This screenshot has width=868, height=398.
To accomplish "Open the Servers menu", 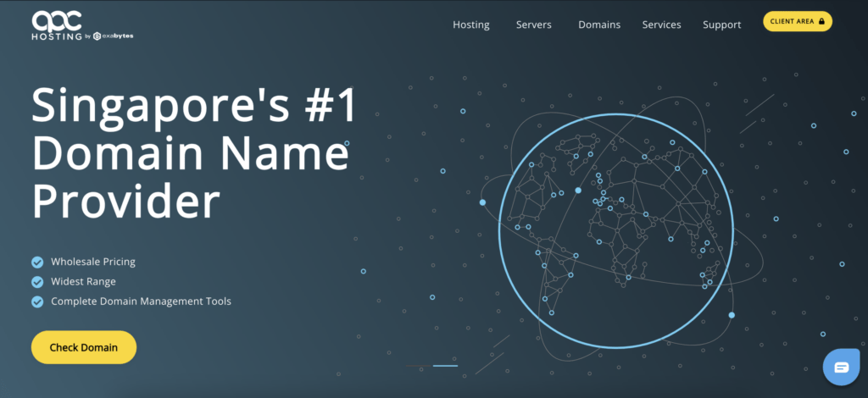I will 534,25.
